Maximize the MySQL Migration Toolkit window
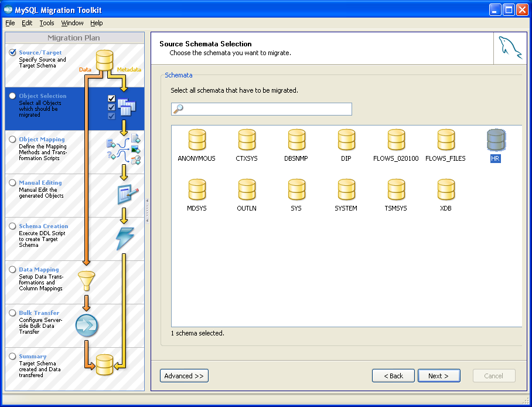The width and height of the screenshot is (532, 407). pyautogui.click(x=509, y=10)
